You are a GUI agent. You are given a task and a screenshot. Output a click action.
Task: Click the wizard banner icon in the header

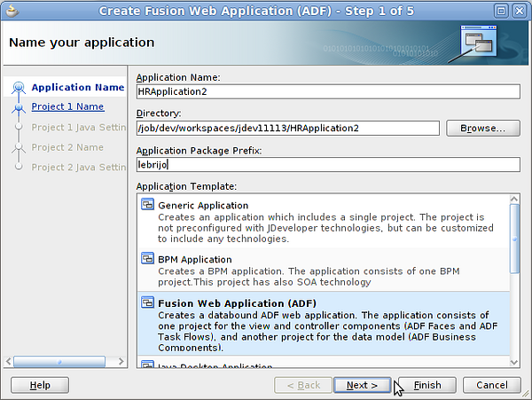click(x=483, y=41)
